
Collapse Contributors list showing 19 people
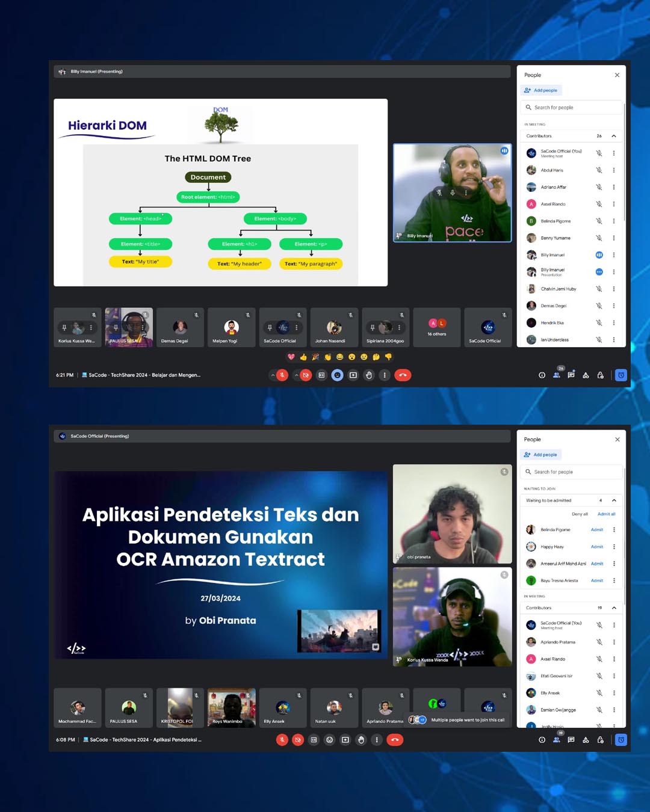pyautogui.click(x=614, y=608)
